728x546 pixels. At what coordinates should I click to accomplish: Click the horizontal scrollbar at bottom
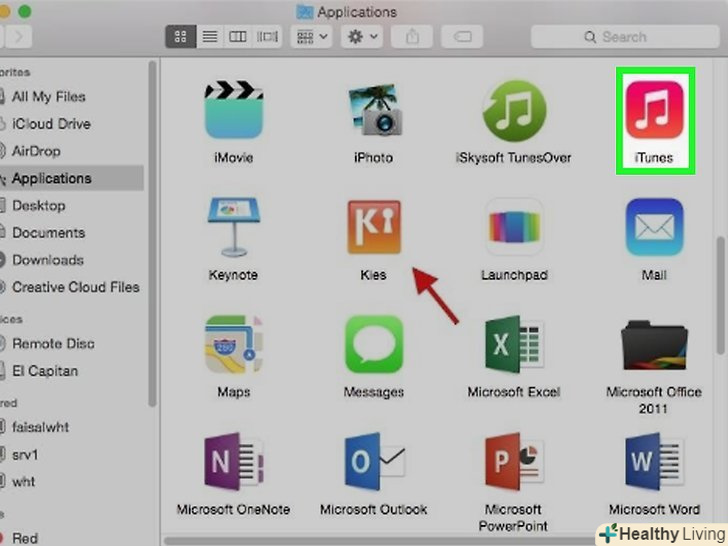[x=380, y=541]
